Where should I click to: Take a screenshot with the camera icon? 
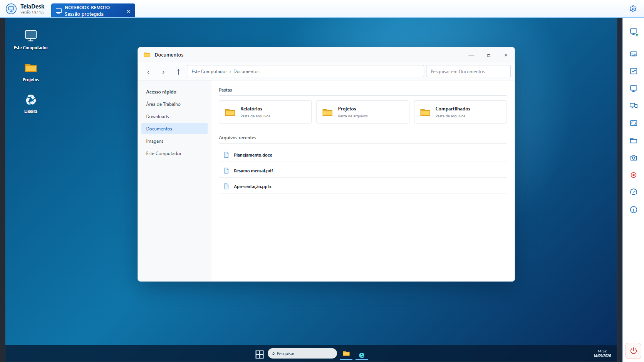[x=634, y=158]
